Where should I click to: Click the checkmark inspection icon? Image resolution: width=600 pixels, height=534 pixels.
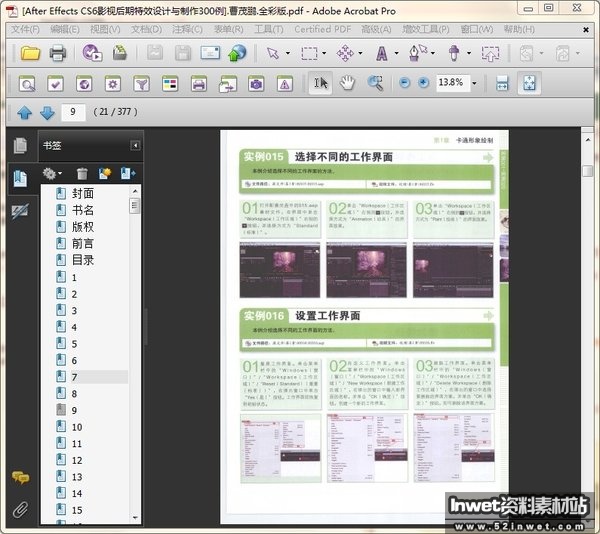pyautogui.click(x=55, y=83)
